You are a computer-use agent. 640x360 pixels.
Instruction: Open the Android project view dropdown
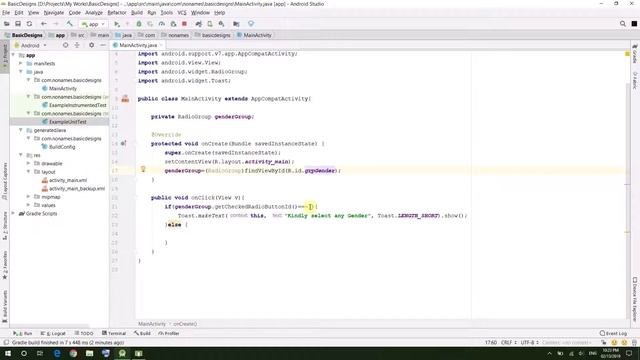(31, 45)
